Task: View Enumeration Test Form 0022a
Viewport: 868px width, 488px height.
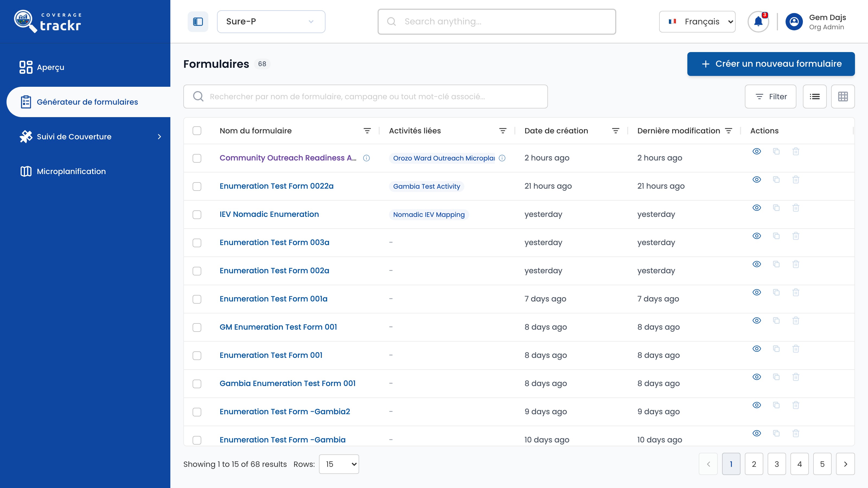Action: pos(757,179)
